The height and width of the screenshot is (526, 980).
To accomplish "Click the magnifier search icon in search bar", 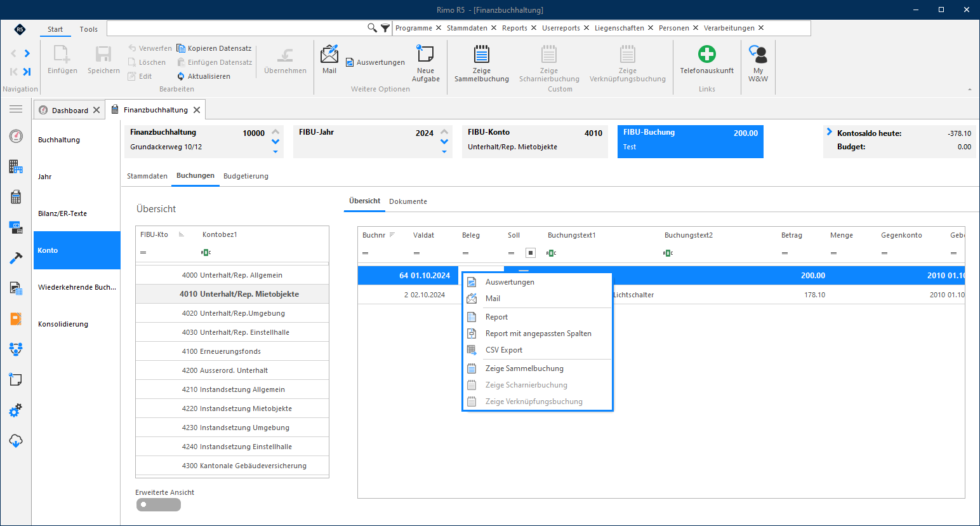I will pos(373,28).
